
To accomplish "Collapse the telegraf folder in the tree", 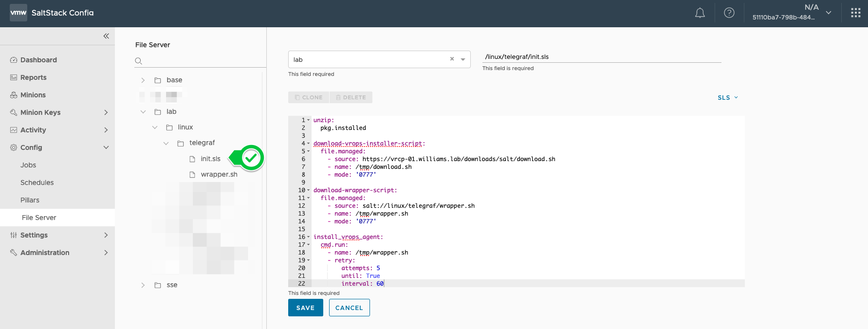I will pos(166,143).
